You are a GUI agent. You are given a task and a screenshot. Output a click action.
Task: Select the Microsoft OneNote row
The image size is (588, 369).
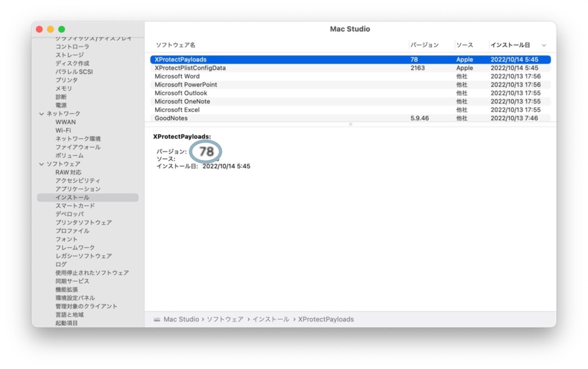tap(350, 102)
